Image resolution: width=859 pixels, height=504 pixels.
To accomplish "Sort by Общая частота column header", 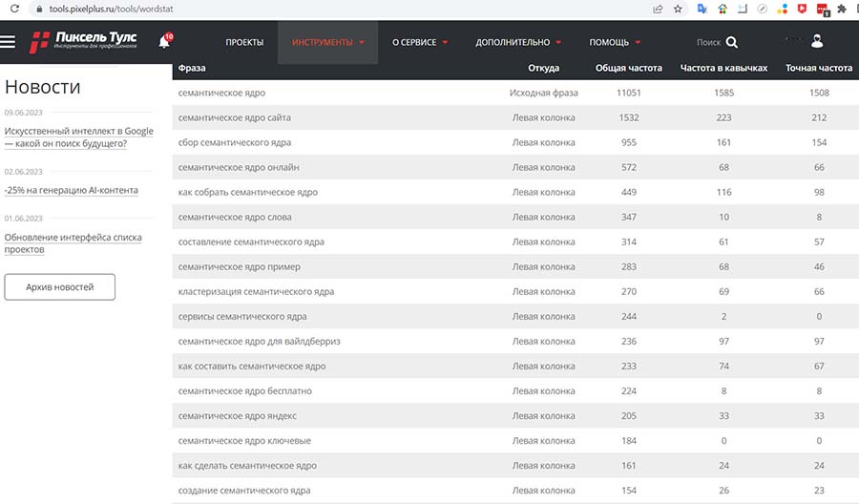I will coord(628,69).
